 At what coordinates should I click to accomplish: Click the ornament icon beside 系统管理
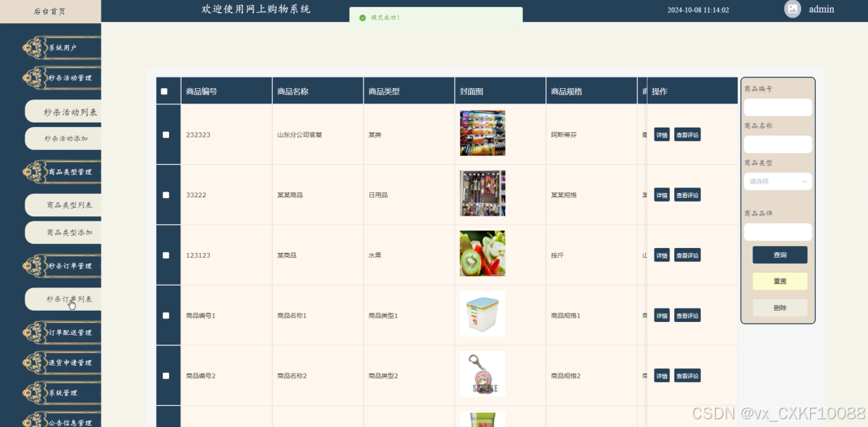click(35, 392)
